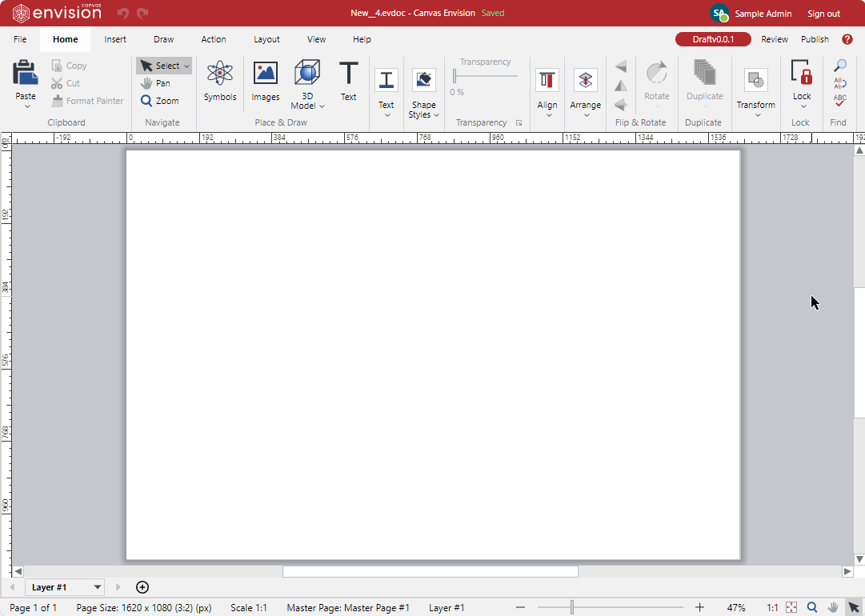This screenshot has width=865, height=616.
Task: Add a new page with the plus button
Action: pyautogui.click(x=142, y=587)
